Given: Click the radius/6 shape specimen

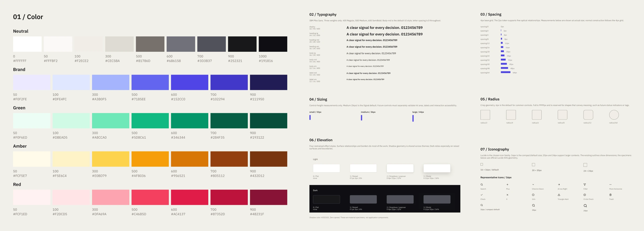Looking at the screenshot, I should (537, 115).
